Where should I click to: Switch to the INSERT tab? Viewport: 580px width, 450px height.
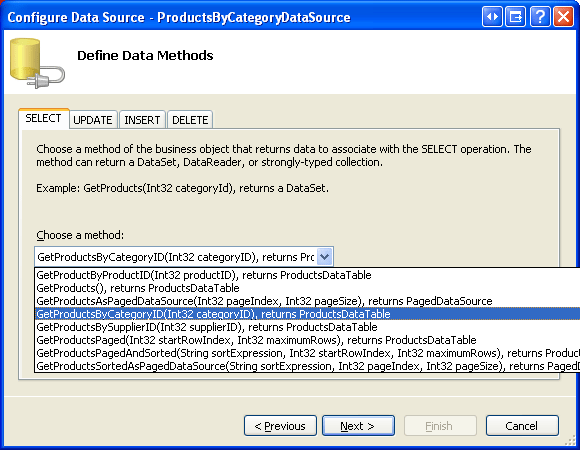click(142, 120)
